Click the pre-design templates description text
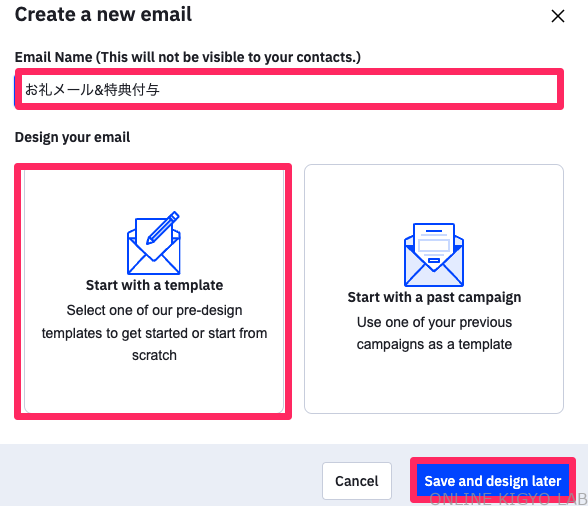The image size is (588, 506). (x=154, y=333)
